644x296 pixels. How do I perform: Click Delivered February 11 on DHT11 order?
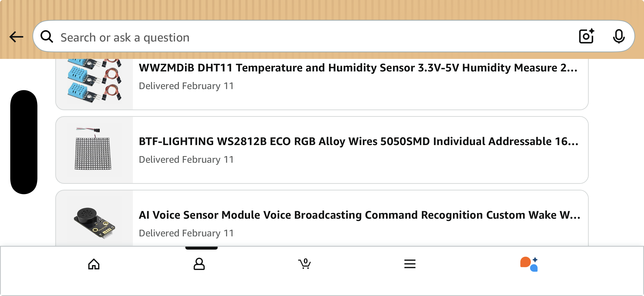(186, 86)
